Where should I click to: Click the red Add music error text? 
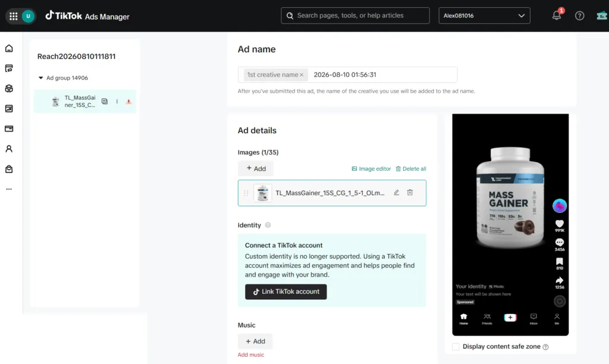(251, 354)
